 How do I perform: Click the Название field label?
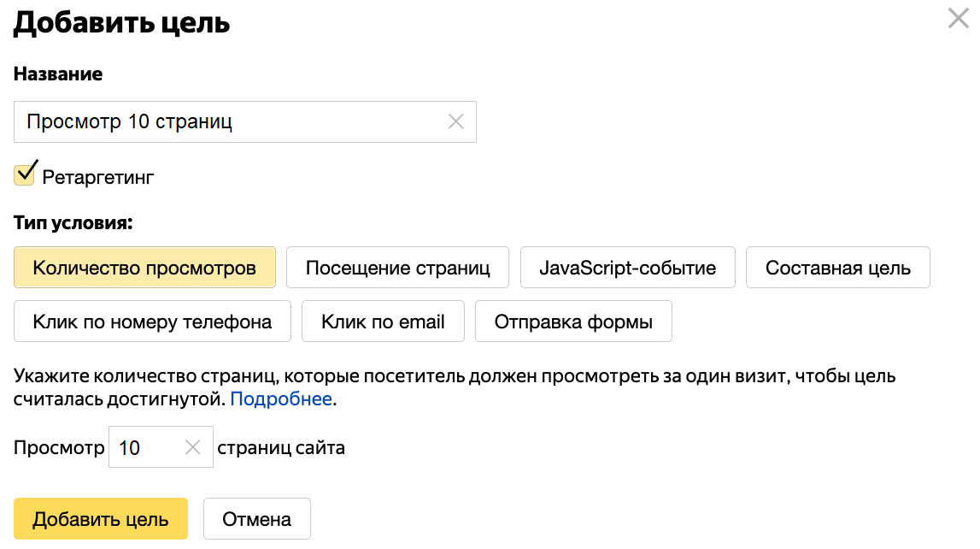click(x=58, y=74)
